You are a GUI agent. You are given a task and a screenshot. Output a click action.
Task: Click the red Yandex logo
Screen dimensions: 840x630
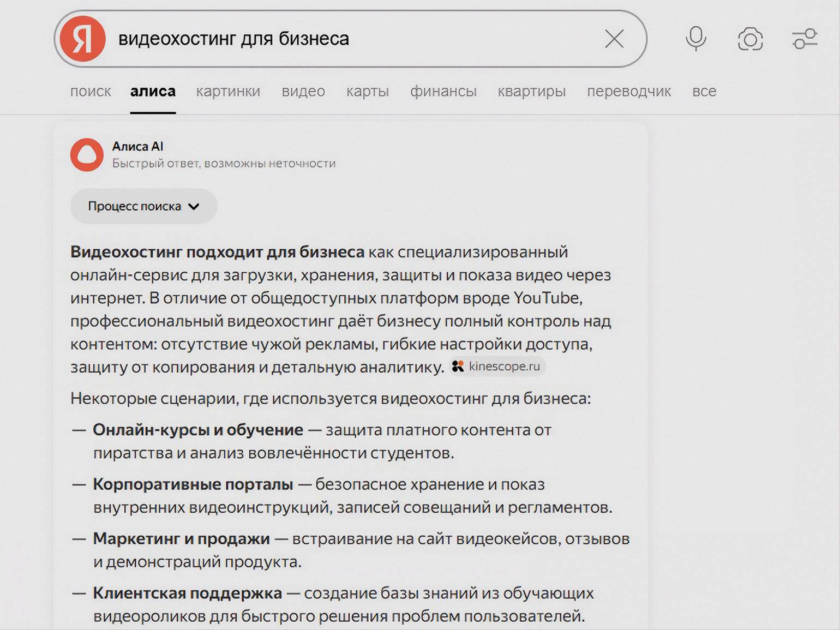[x=82, y=39]
